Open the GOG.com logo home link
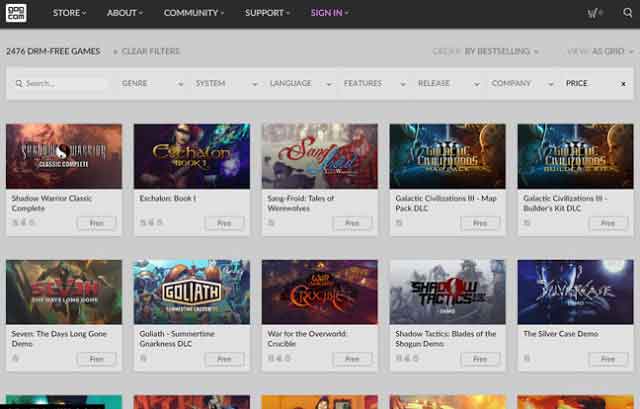This screenshot has width=640, height=409. pyautogui.click(x=16, y=13)
